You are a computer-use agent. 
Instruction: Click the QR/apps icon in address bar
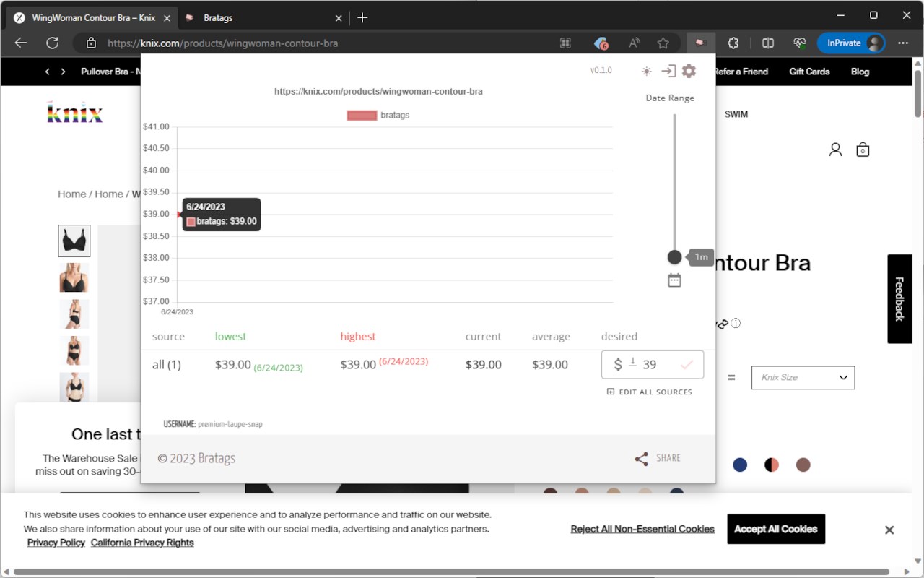[566, 43]
